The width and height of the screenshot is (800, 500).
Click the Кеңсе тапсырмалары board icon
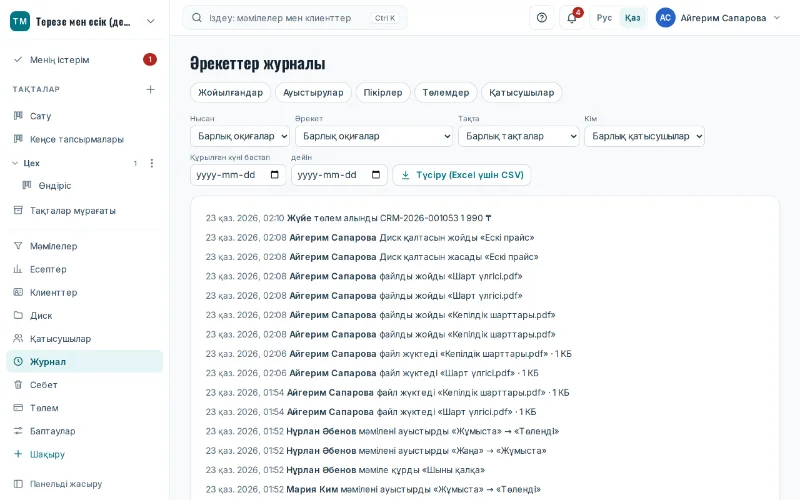pos(18,139)
